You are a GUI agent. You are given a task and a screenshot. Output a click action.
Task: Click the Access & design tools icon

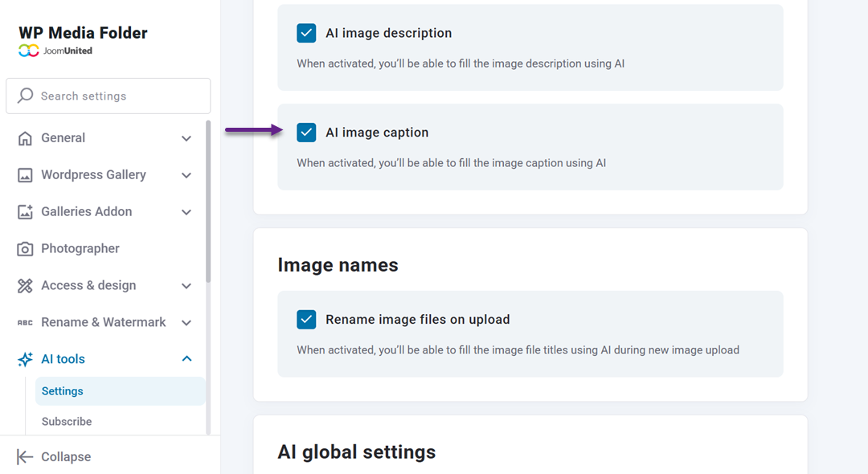coord(25,285)
